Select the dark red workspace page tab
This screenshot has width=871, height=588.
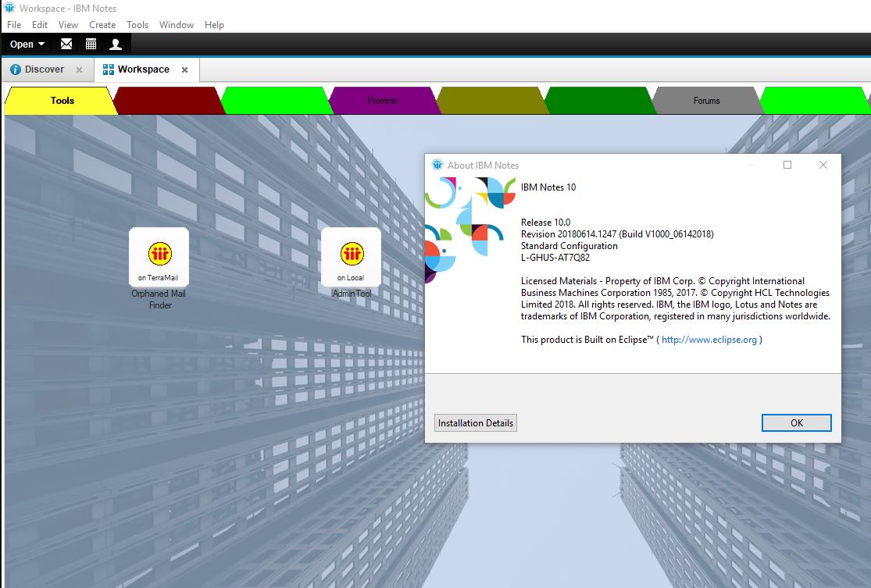168,101
